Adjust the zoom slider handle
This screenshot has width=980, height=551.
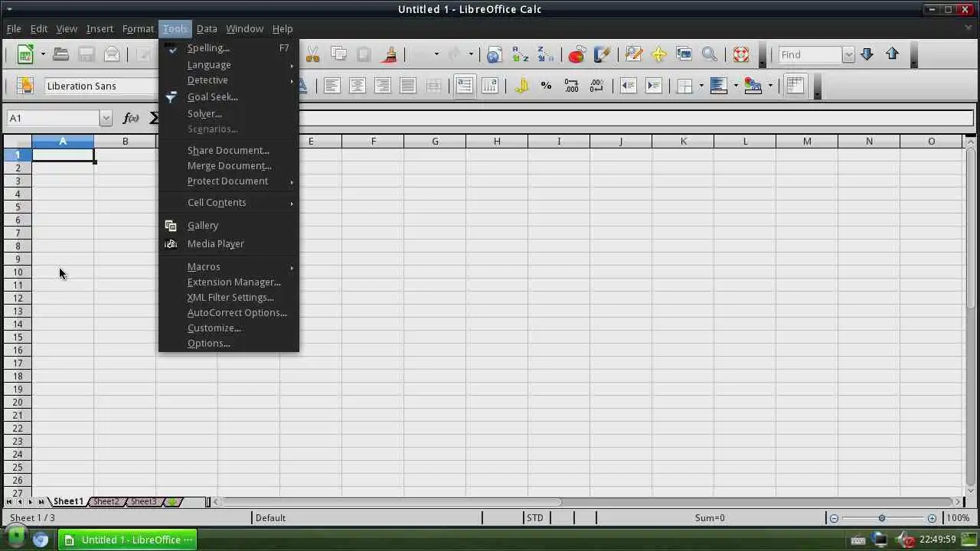click(882, 518)
